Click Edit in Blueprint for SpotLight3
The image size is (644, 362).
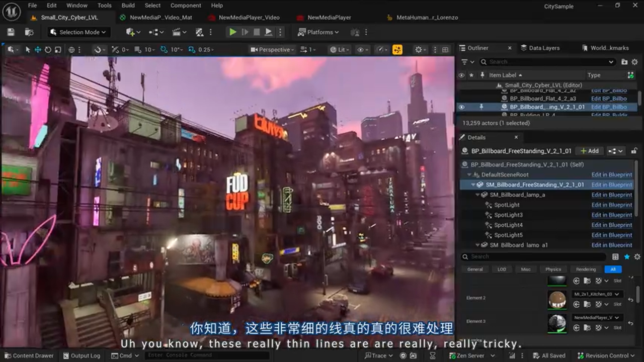(611, 215)
